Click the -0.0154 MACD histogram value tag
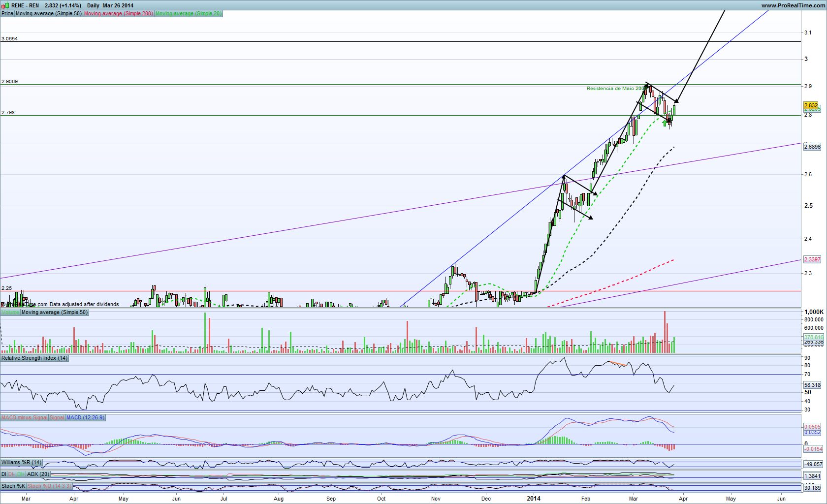The height and width of the screenshot is (504, 827). pyautogui.click(x=813, y=449)
